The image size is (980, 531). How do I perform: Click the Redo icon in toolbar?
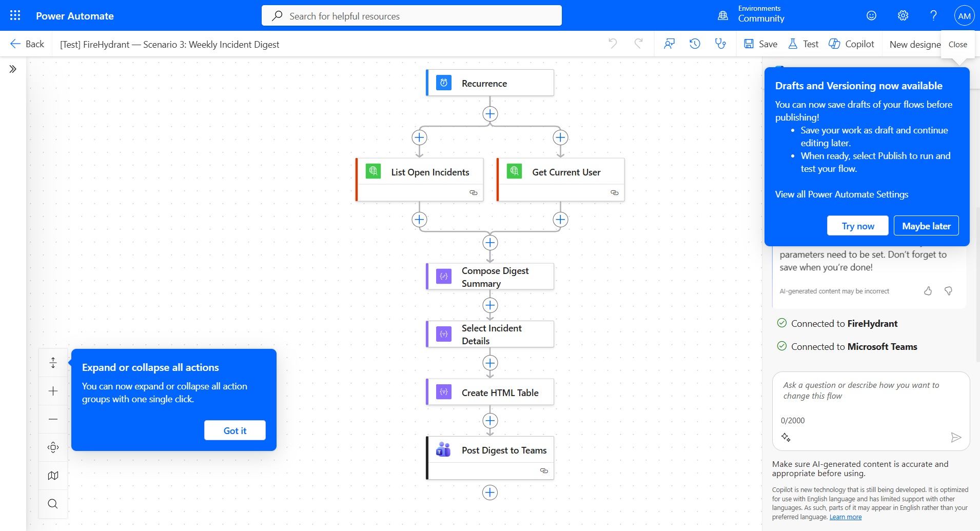639,44
